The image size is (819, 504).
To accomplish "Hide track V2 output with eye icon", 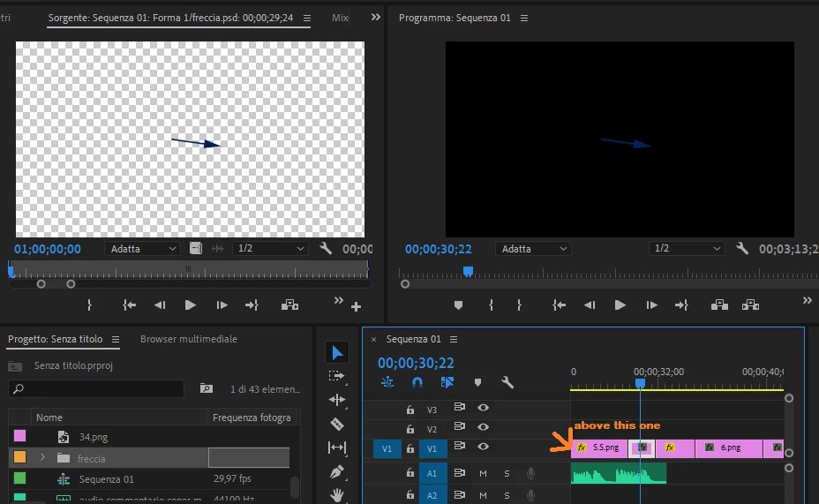I will (483, 427).
